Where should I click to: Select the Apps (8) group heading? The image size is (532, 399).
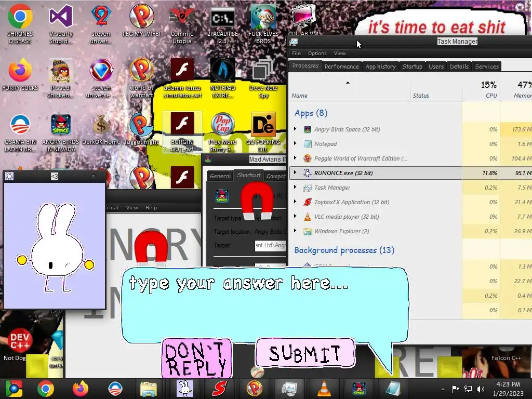point(311,113)
